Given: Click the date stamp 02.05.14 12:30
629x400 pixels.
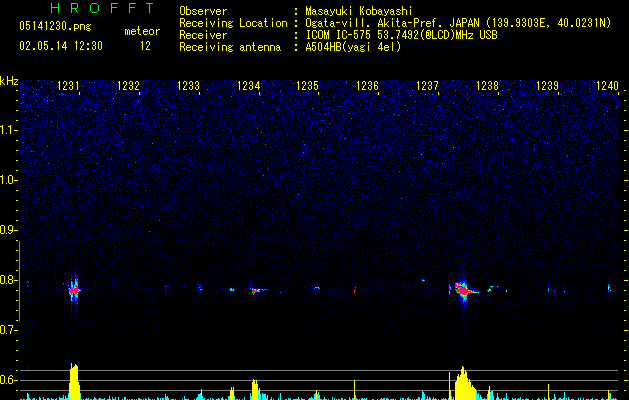Looking at the screenshot, I should [x=61, y=46].
